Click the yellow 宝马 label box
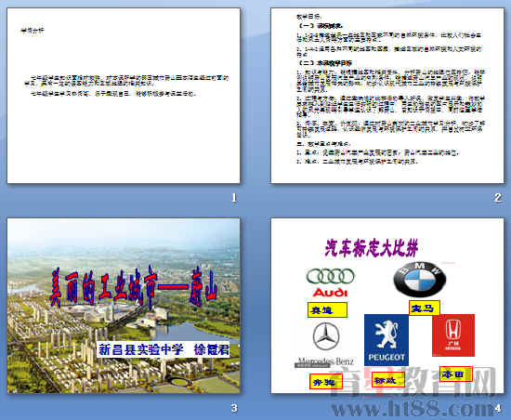511x420 pixels. pos(425,308)
